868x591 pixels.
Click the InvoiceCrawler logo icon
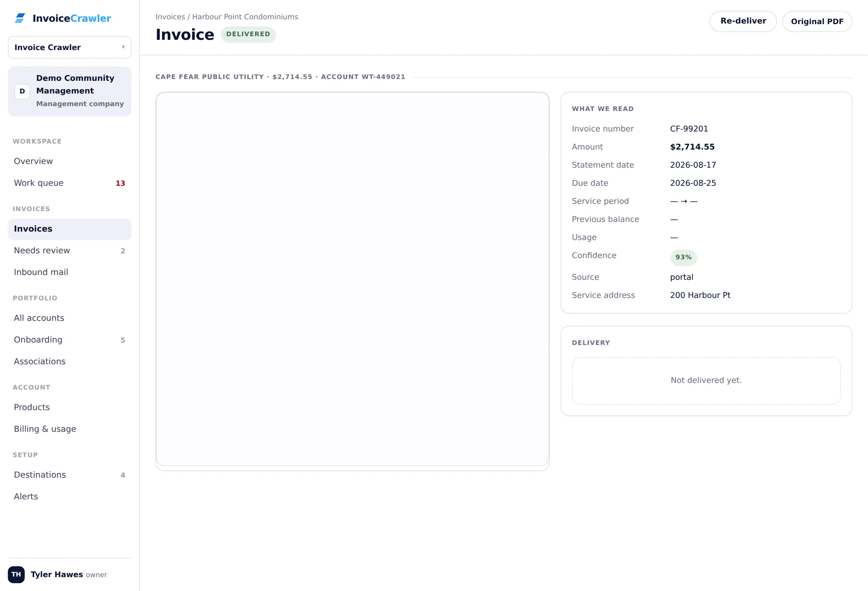pos(20,18)
